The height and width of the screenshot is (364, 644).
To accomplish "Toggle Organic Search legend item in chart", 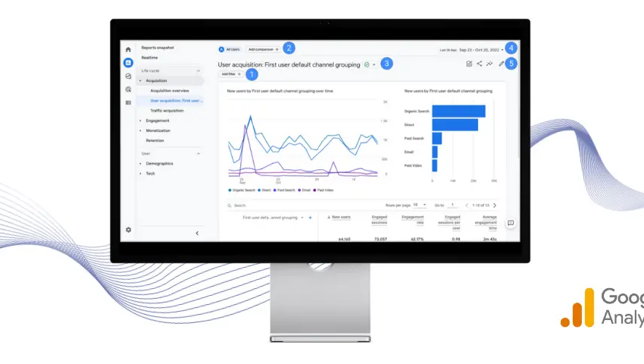I will [241, 190].
